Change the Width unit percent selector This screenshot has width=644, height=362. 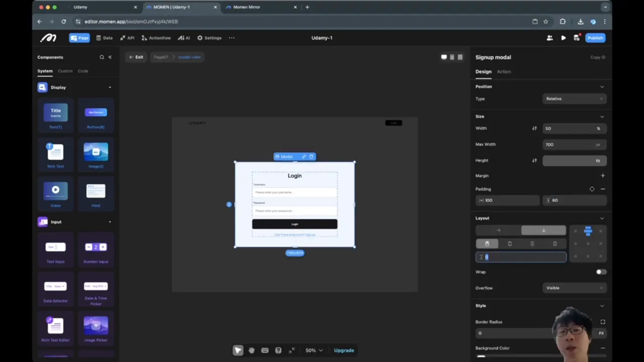coord(598,128)
